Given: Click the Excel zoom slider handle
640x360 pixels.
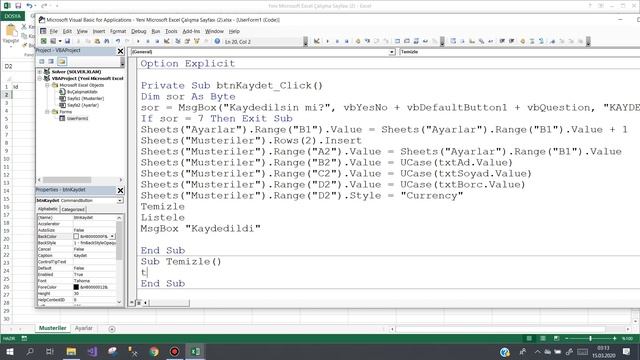Looking at the screenshot, I should coord(590,338).
